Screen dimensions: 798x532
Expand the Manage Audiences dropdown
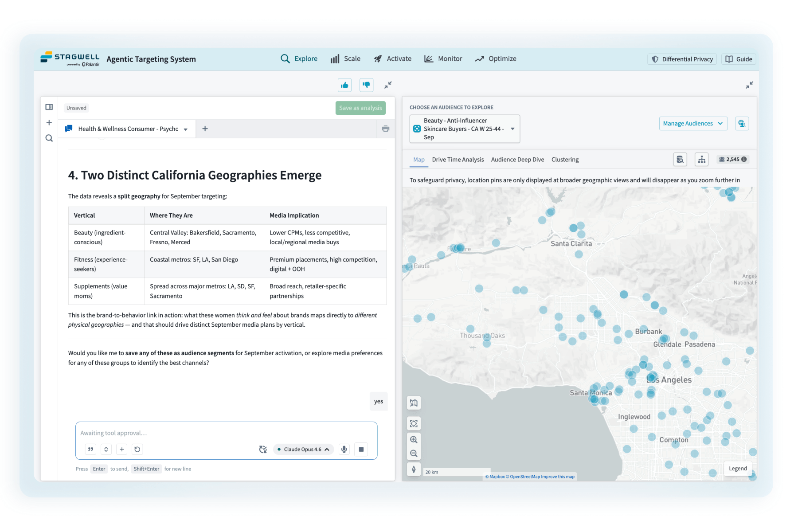coord(693,124)
